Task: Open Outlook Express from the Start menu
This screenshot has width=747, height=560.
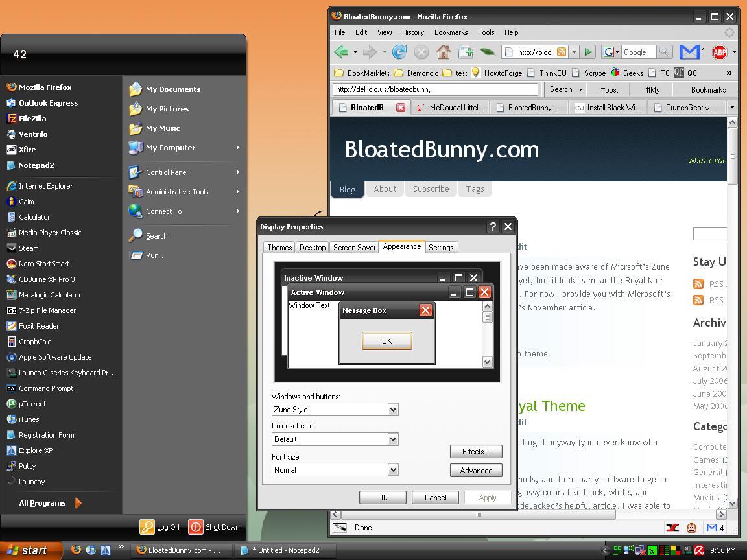Action: click(42, 103)
